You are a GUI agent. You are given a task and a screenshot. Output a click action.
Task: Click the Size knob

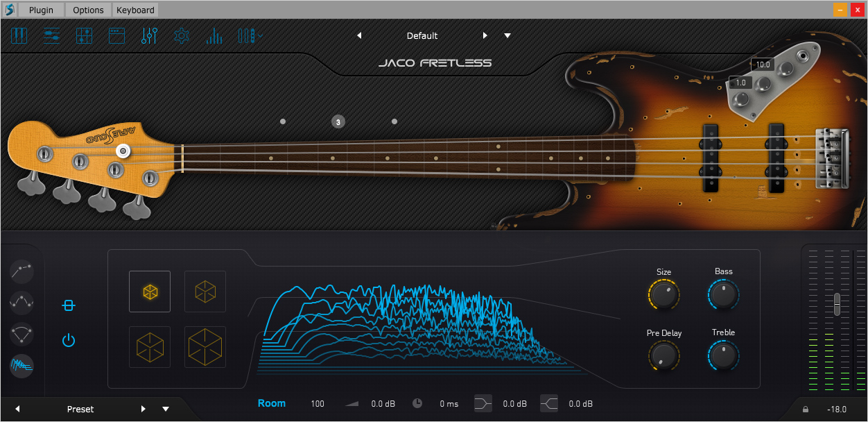pos(663,295)
